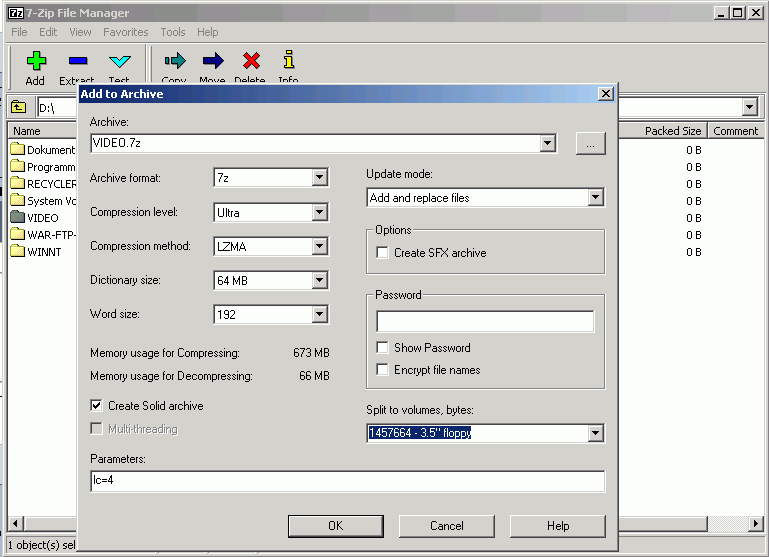The image size is (769, 557).
Task: Select the Programm folder icon
Action: [x=18, y=166]
